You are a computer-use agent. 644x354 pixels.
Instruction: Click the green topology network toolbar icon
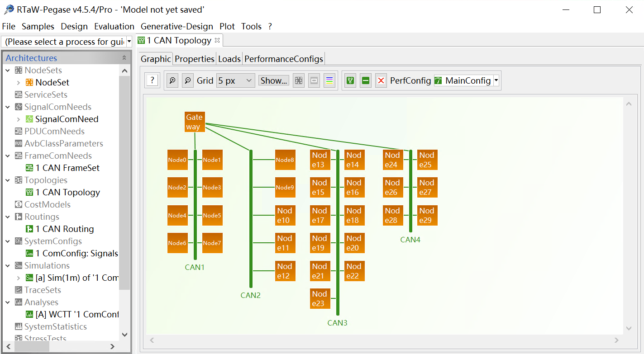tap(350, 81)
